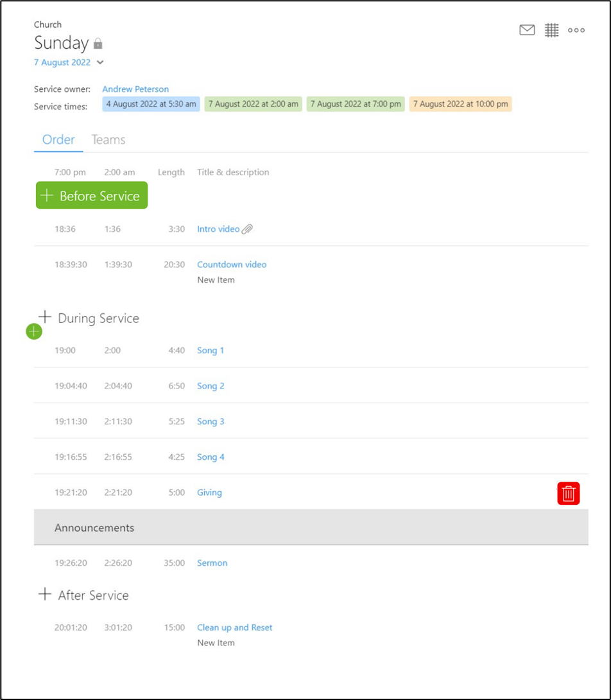Click the 7 August 2022 date link
The width and height of the screenshot is (611, 700).
click(x=62, y=62)
